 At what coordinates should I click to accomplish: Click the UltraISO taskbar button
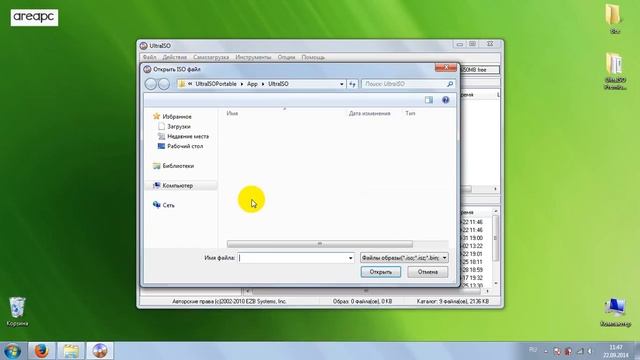click(x=100, y=351)
